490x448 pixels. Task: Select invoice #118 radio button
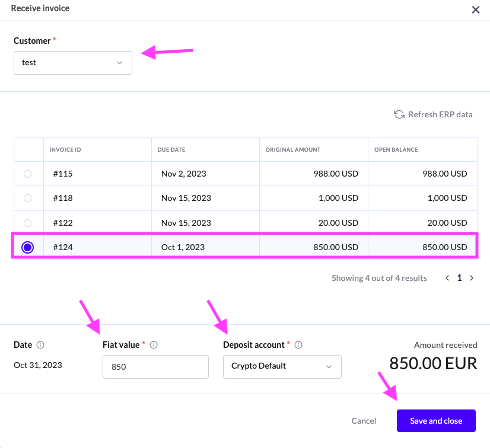click(x=27, y=199)
